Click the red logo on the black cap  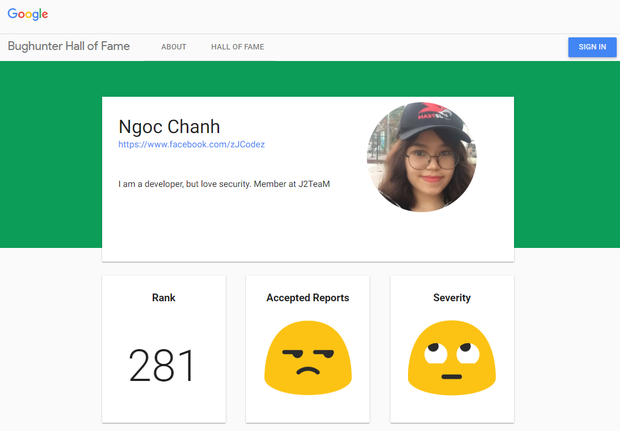click(x=433, y=112)
